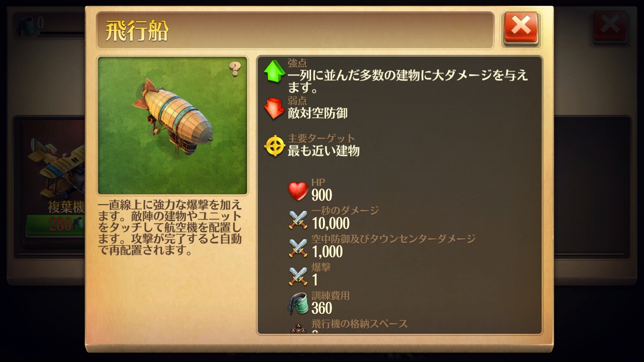Click swords icon beside 空中防御及びタウンセンターダメージ
644x362 pixels.
tap(298, 247)
